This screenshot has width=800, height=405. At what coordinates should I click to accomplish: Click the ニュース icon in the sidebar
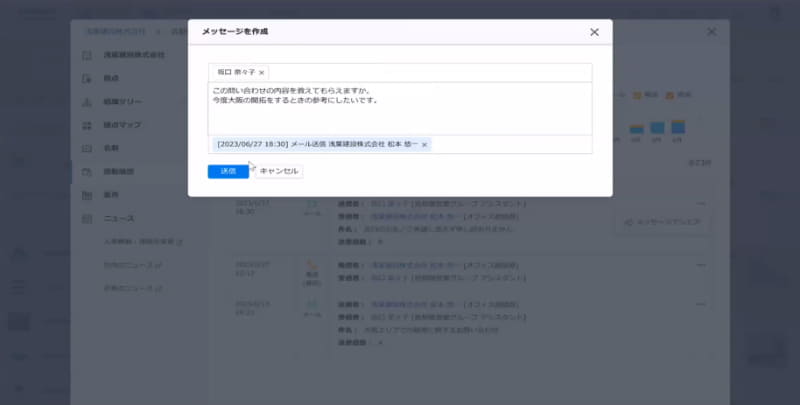[x=87, y=219]
